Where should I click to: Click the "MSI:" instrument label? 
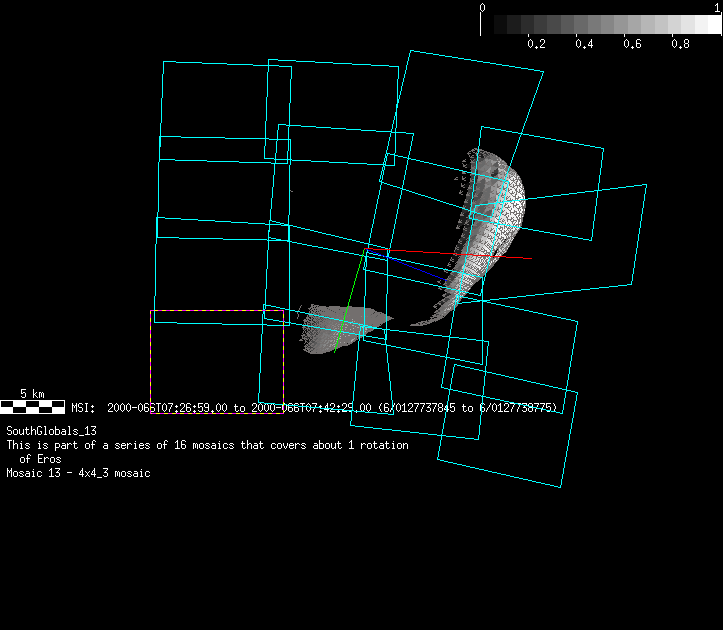(83, 408)
